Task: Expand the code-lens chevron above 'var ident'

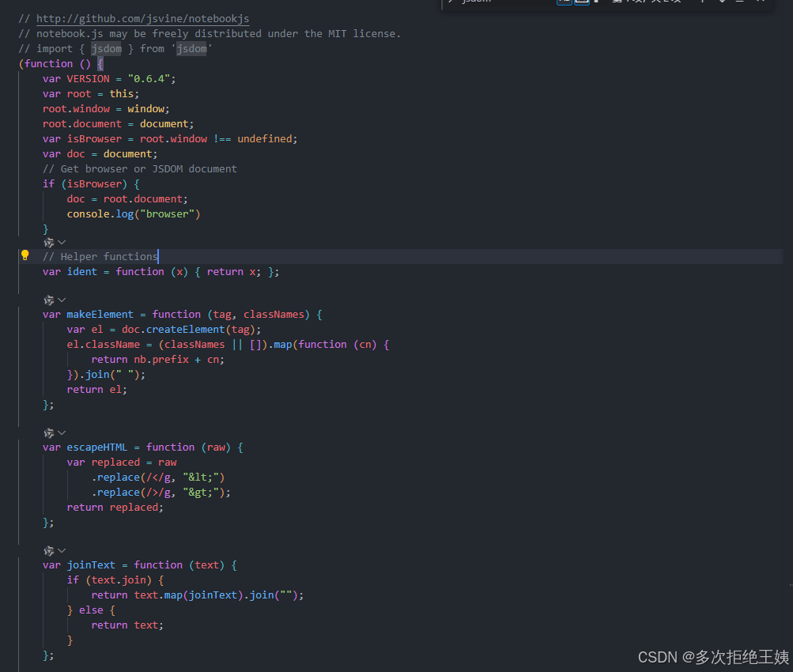Action: [x=62, y=243]
